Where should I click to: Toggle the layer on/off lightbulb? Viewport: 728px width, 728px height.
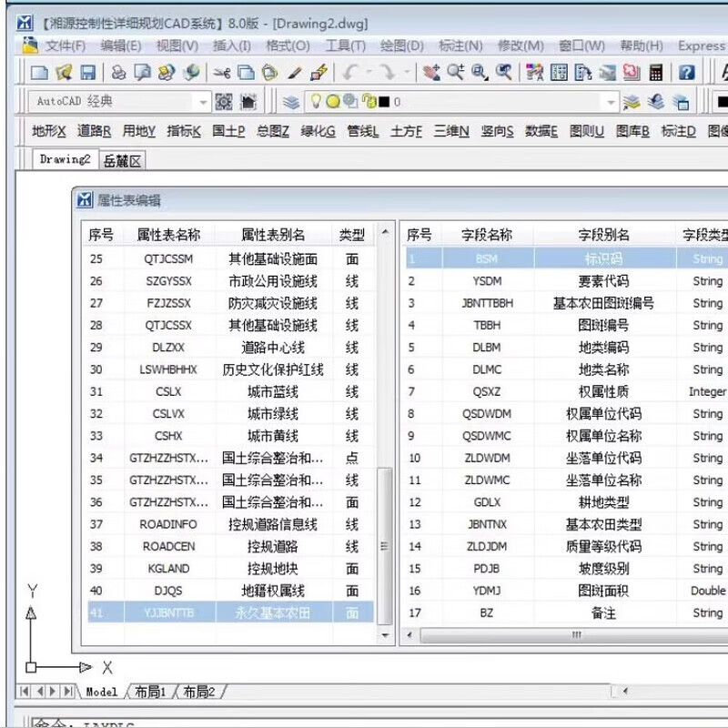click(316, 103)
